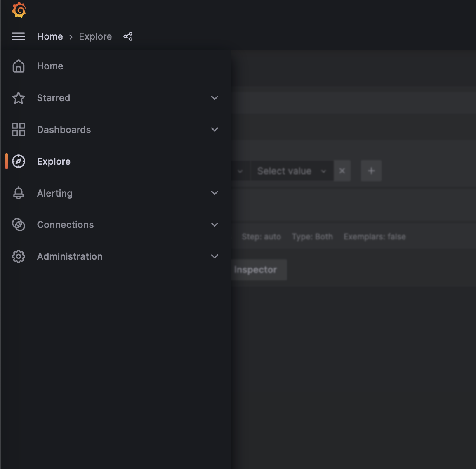This screenshot has width=476, height=469.
Task: Click the Grafana logo icon
Action: tap(19, 10)
